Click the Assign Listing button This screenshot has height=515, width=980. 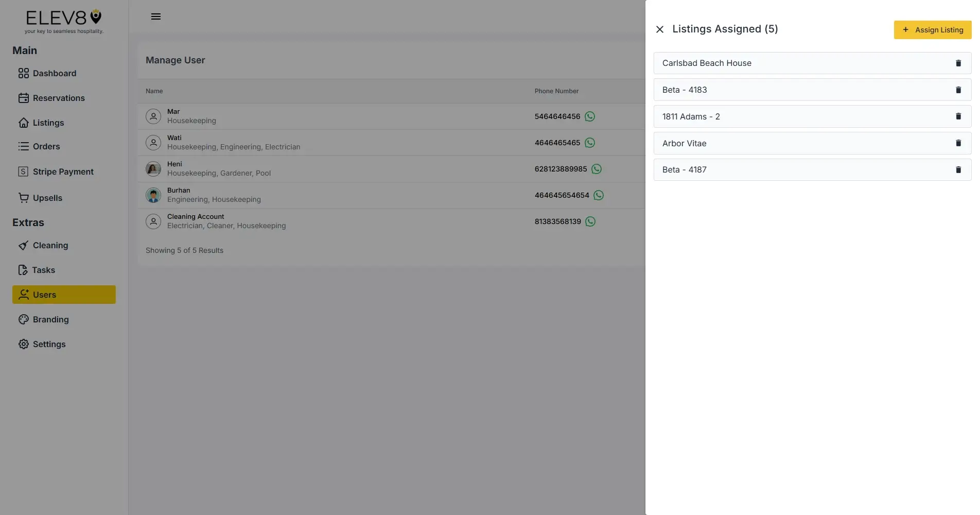click(932, 29)
